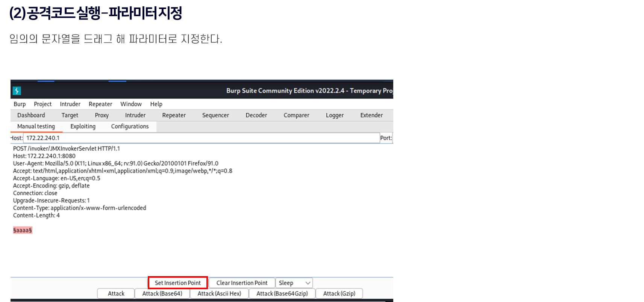Click the User-Agent header line
Image resolution: width=644 pixels, height=302 pixels.
click(116, 163)
